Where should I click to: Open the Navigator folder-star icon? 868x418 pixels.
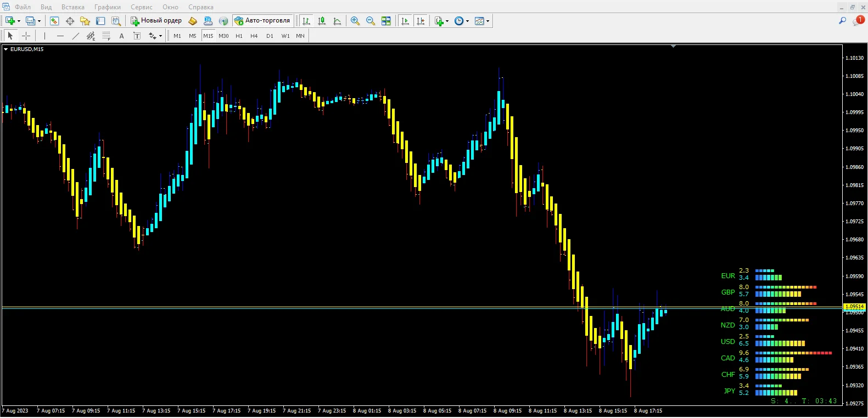pyautogui.click(x=85, y=21)
